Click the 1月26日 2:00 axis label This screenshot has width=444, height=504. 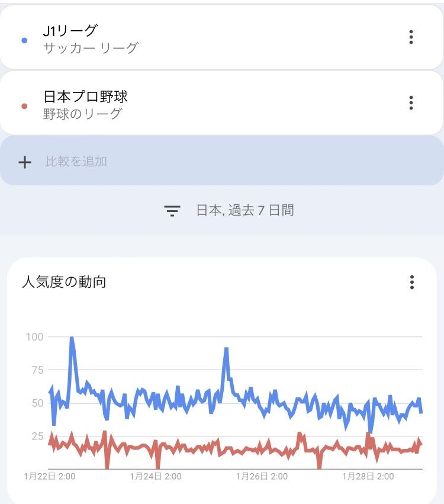[262, 476]
